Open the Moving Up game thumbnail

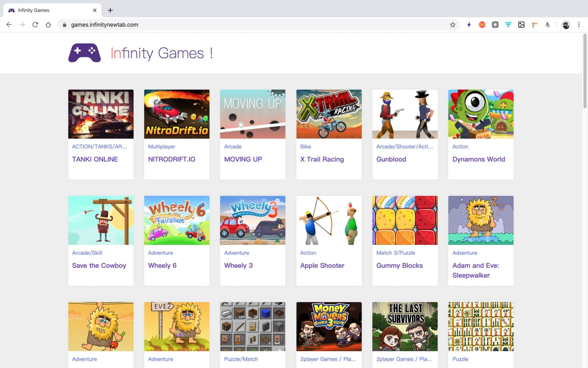click(x=253, y=114)
